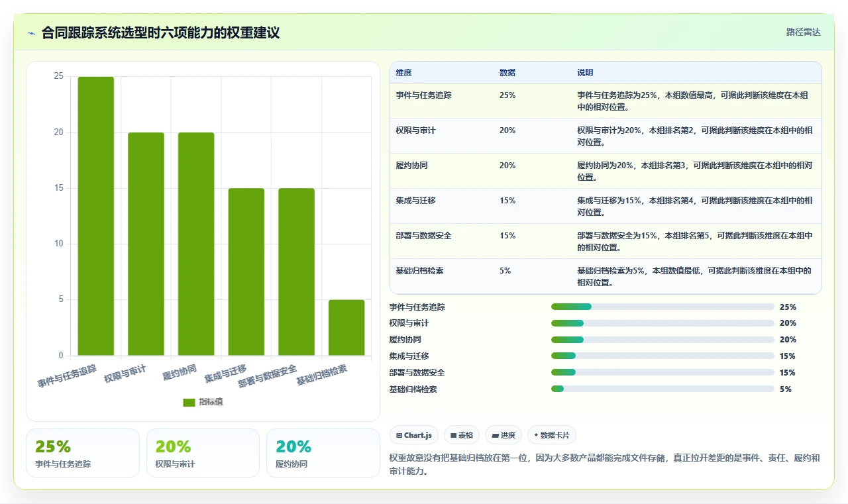
Task: Open the 20% 权限与审计 data card
Action: (203, 453)
